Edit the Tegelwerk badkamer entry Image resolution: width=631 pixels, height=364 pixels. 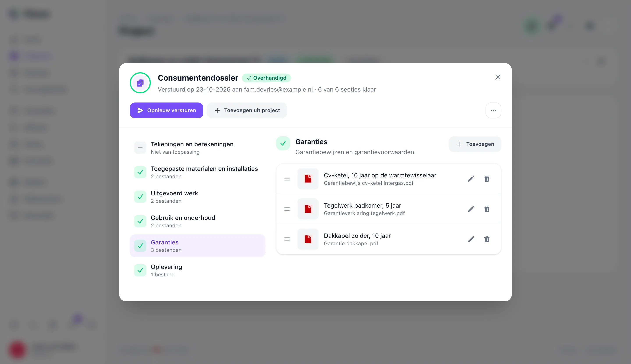471,209
